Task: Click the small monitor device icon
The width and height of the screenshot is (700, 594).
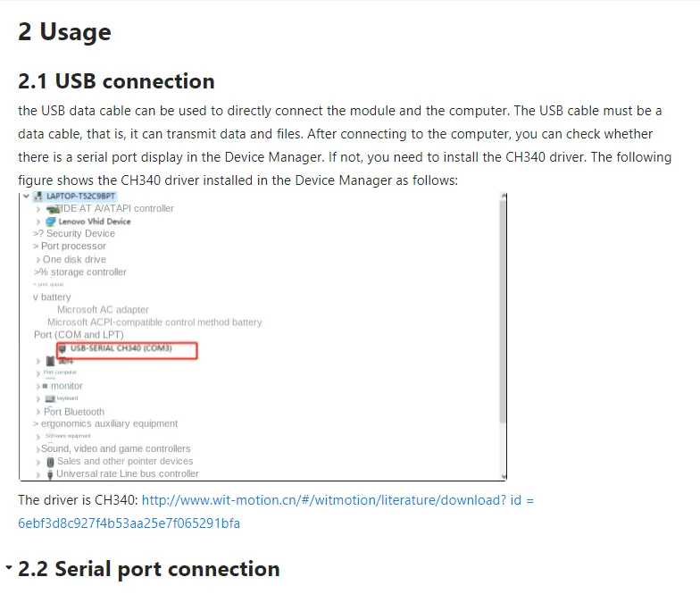Action: (45, 386)
